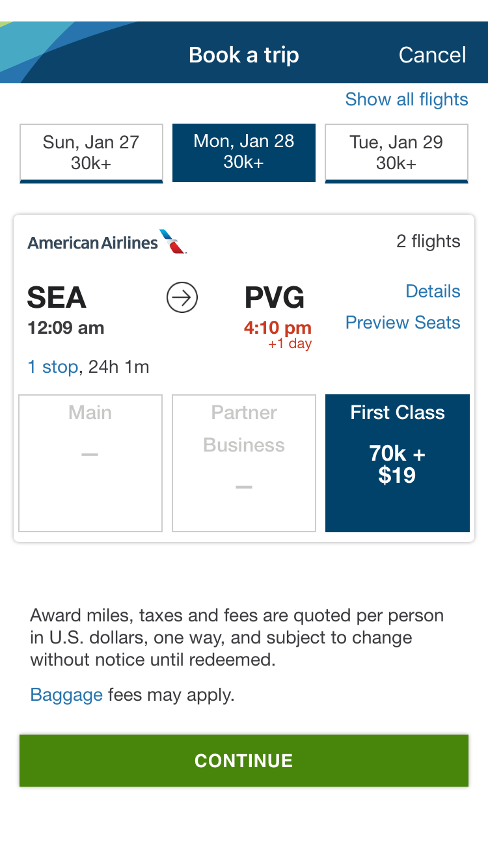Select the Sun, Jan 27 date tab
This screenshot has width=488, height=868.
[91, 153]
